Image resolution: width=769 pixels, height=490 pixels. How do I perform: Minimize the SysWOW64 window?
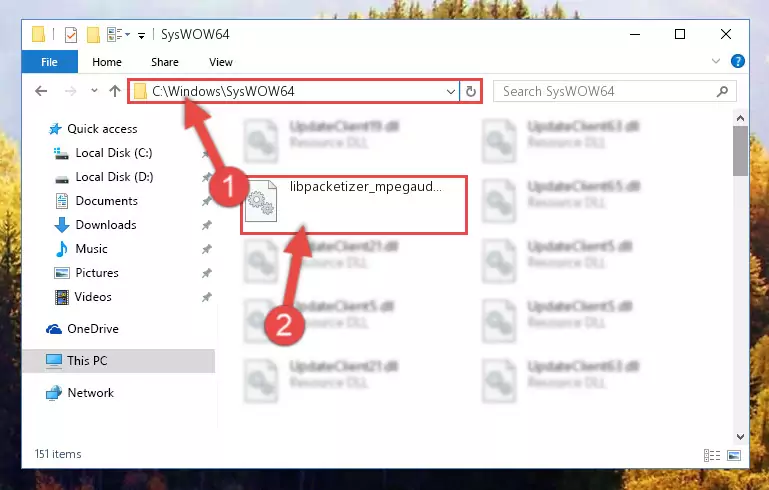635,34
